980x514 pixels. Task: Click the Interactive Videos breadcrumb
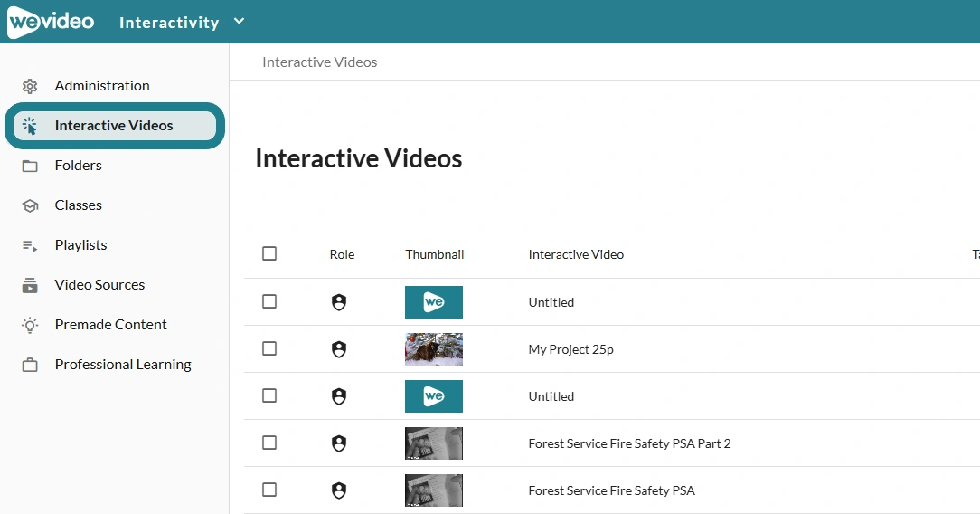[319, 62]
